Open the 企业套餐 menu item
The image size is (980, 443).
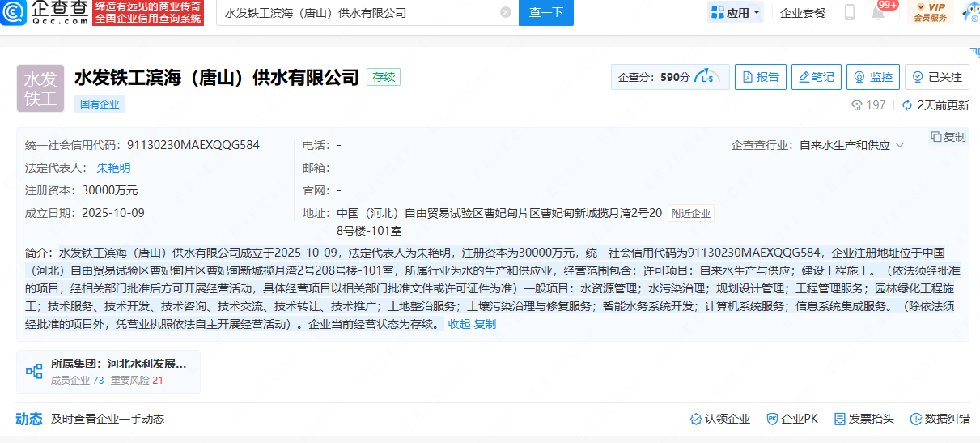(803, 12)
